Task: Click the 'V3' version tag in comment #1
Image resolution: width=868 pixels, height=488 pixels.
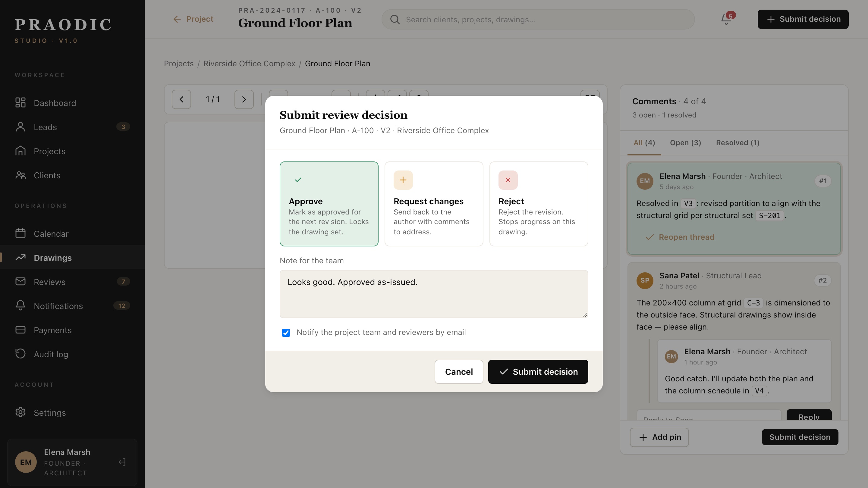Action: click(x=688, y=203)
